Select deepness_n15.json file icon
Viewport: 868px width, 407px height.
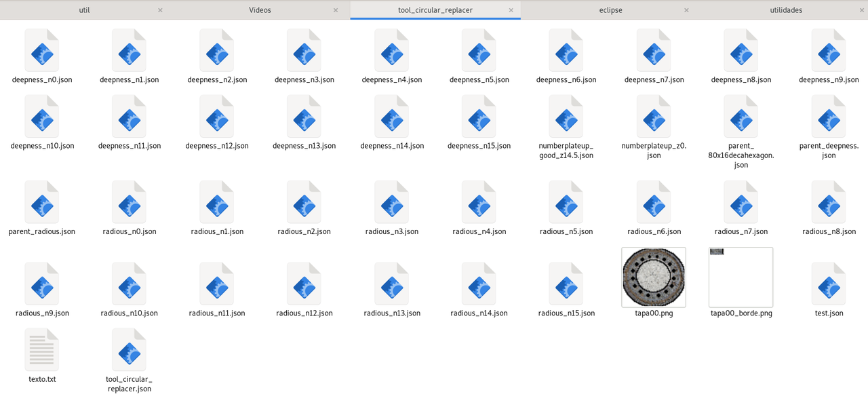[x=479, y=116]
